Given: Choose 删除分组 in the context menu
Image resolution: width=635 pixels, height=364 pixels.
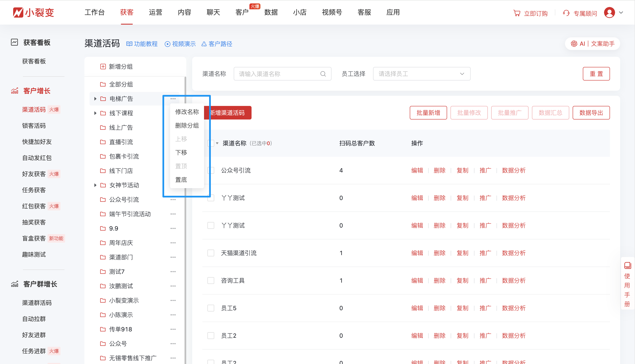Looking at the screenshot, I should 187,125.
